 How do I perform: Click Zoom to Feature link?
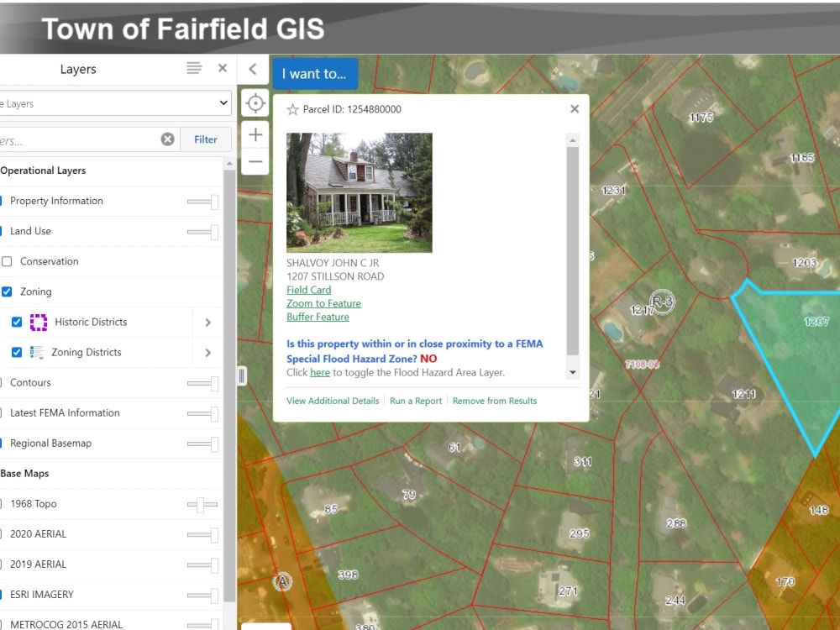point(323,303)
